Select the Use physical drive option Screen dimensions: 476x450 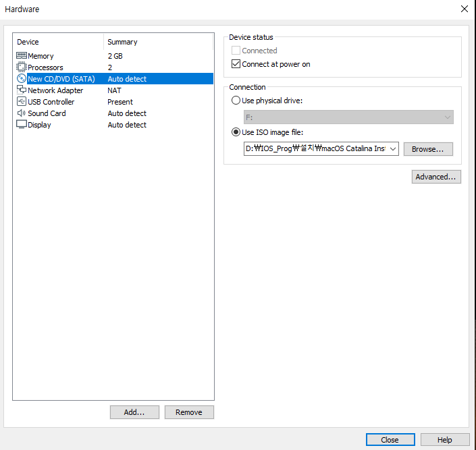(x=236, y=101)
